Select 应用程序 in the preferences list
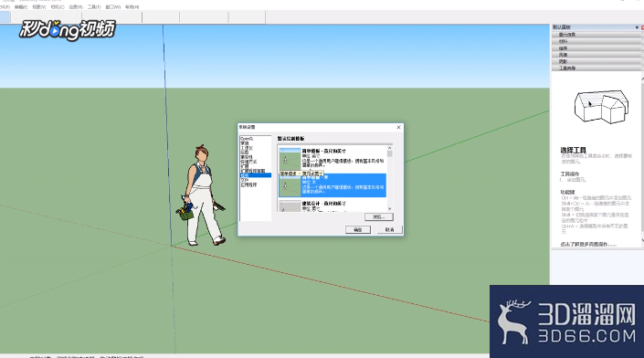This screenshot has height=358, width=644. pos(248,184)
